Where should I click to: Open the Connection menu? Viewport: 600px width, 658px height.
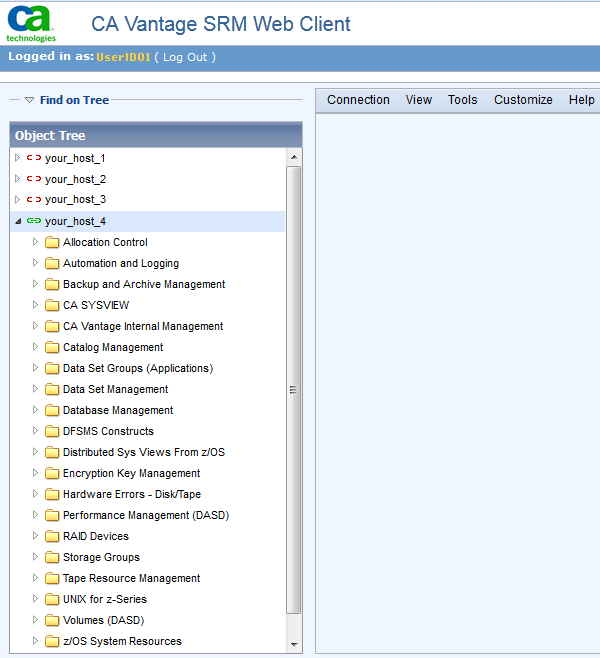(358, 100)
